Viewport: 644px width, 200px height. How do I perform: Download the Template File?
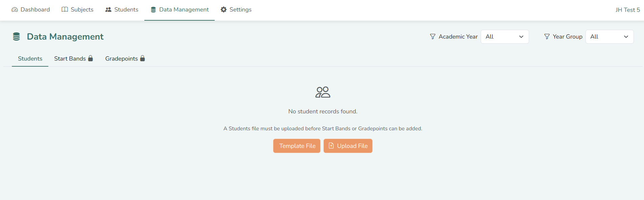point(297,146)
